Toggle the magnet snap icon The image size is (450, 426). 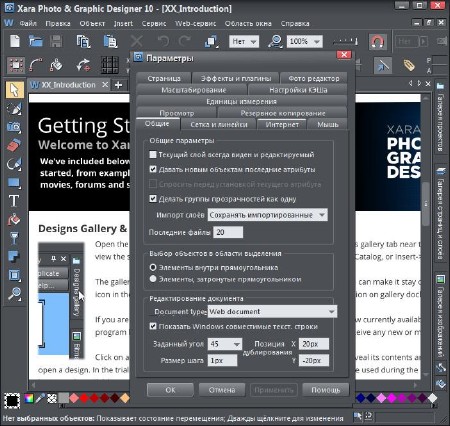tap(377, 42)
